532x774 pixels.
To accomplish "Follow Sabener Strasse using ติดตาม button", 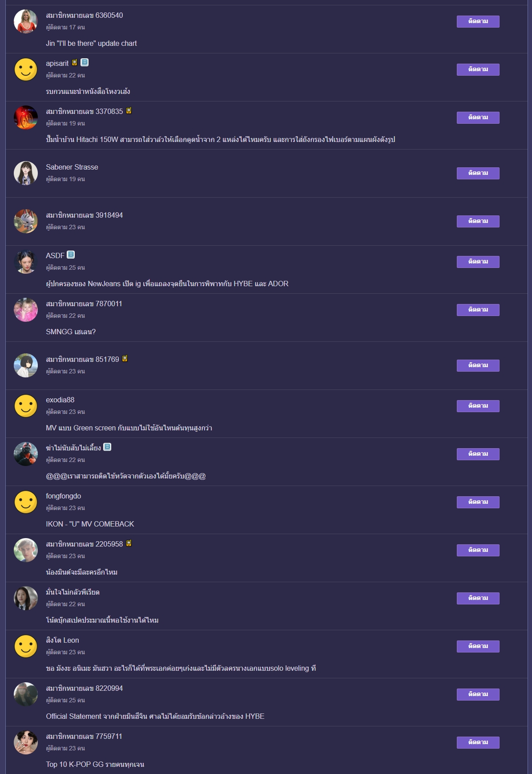I will tap(478, 173).
